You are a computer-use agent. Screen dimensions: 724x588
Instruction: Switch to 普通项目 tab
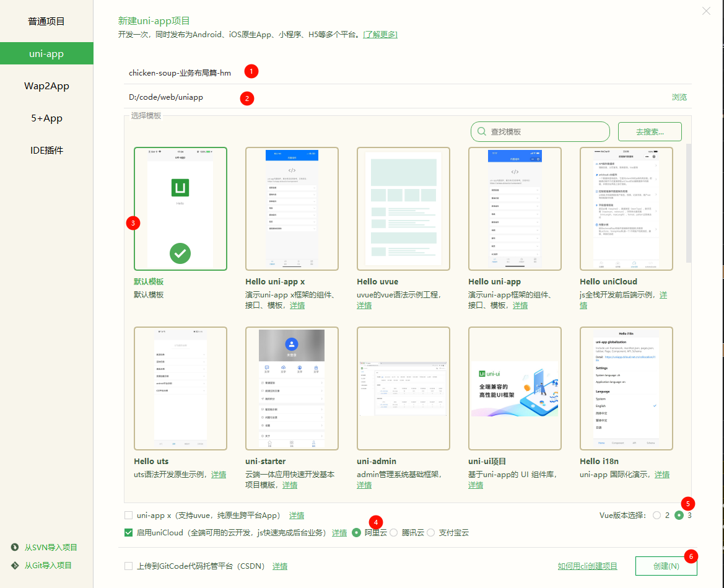46,21
